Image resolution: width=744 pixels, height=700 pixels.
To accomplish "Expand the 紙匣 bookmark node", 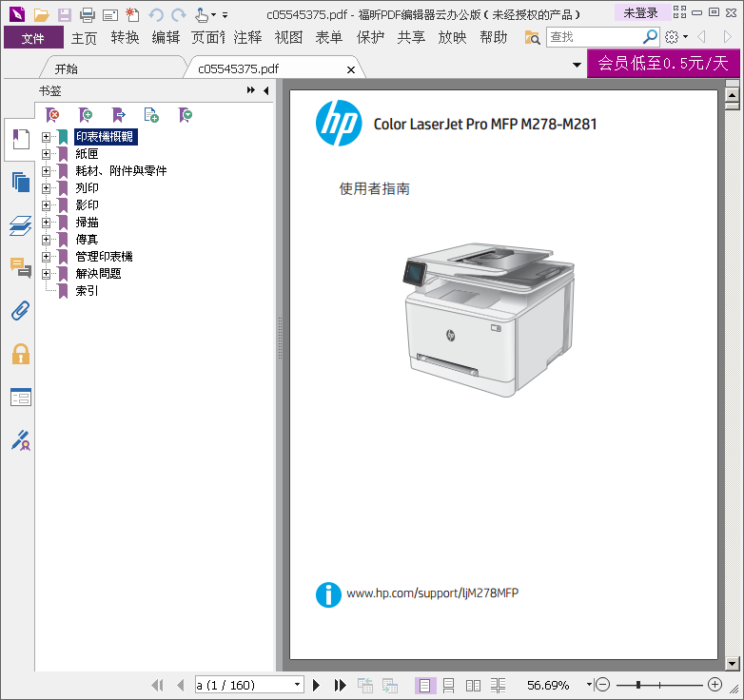I will click(46, 154).
